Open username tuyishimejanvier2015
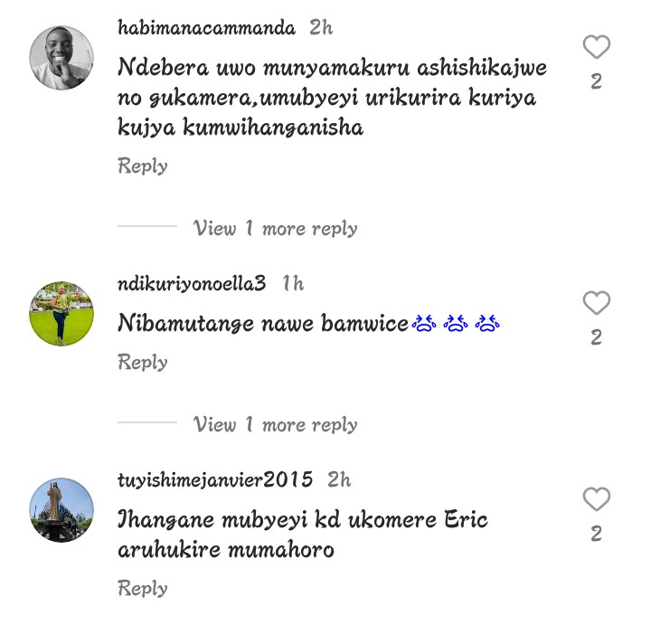Image resolution: width=651 pixels, height=644 pixels. [x=215, y=480]
